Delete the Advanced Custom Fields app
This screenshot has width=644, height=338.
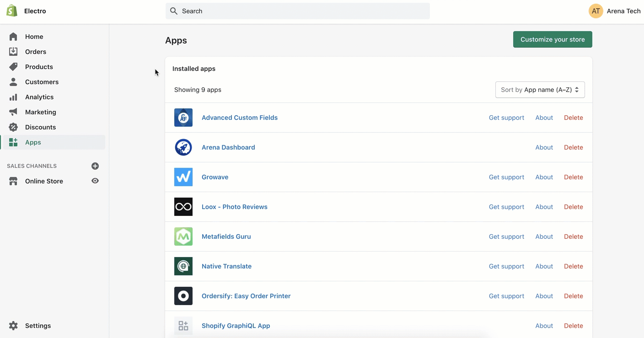click(574, 118)
